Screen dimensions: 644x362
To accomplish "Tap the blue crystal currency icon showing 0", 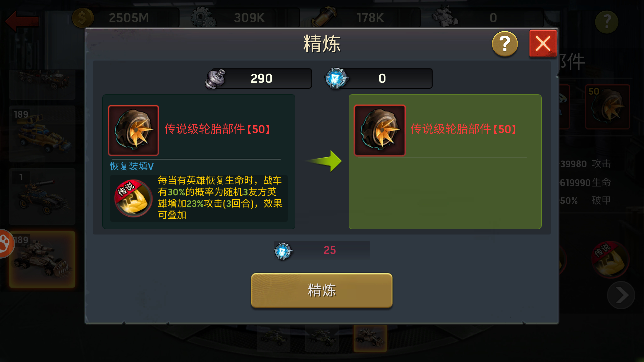I will 336,78.
